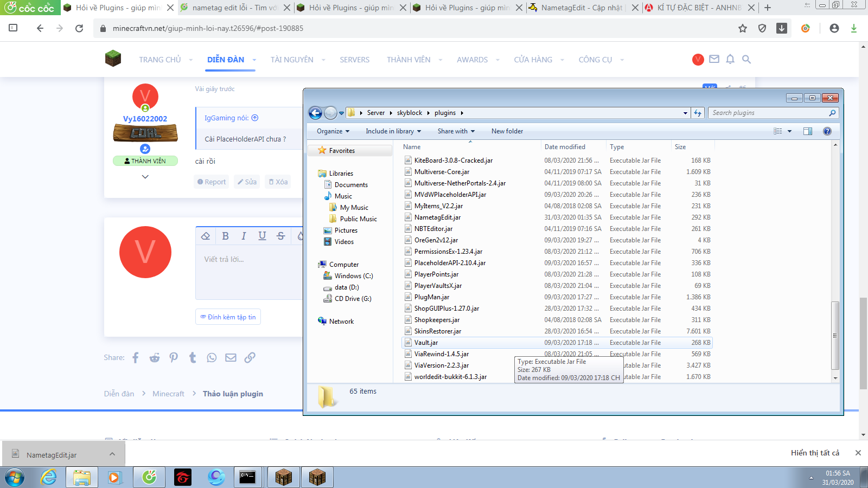868x488 pixels.
Task: Share the thread on Facebook
Action: [x=136, y=357]
